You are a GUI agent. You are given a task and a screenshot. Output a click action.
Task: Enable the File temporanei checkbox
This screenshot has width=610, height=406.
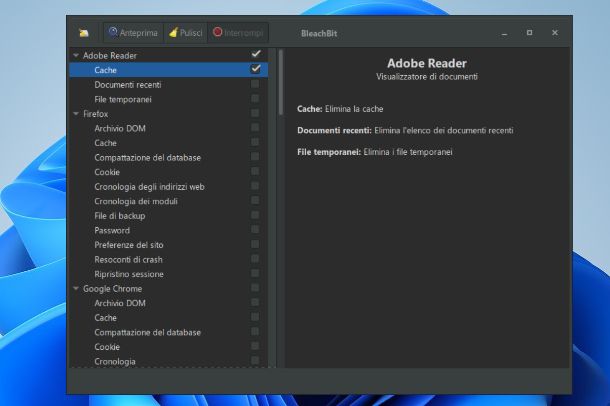255,98
